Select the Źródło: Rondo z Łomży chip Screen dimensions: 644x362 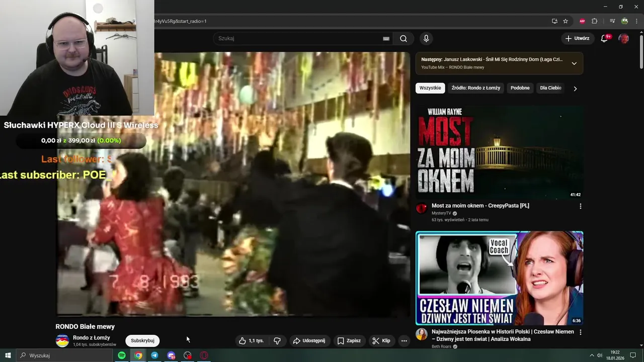476,88
